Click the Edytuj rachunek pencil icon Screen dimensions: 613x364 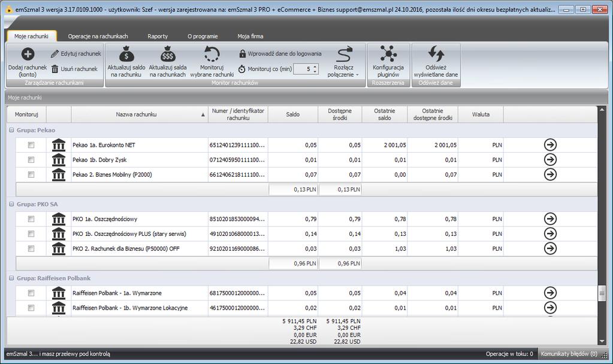pos(55,53)
